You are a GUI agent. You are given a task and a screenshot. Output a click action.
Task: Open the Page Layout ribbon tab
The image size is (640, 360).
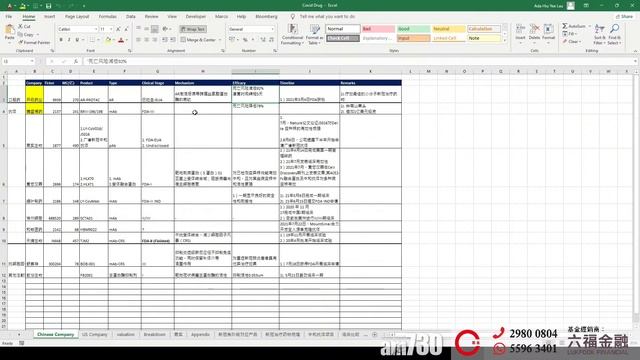pyautogui.click(x=77, y=17)
